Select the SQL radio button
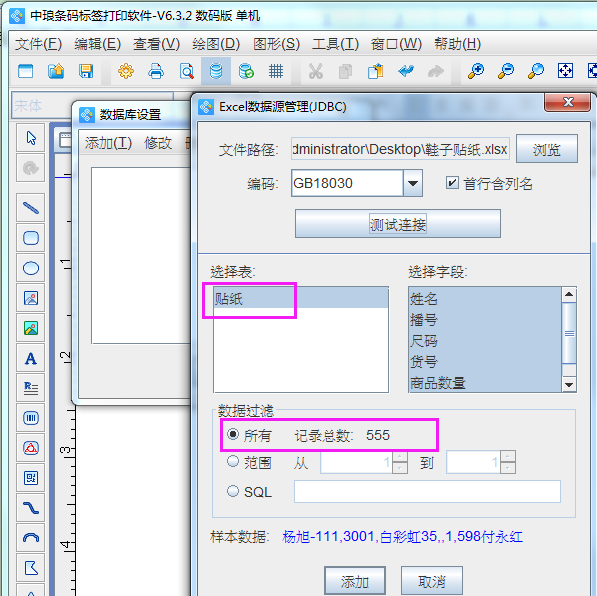The width and height of the screenshot is (597, 596). 233,491
